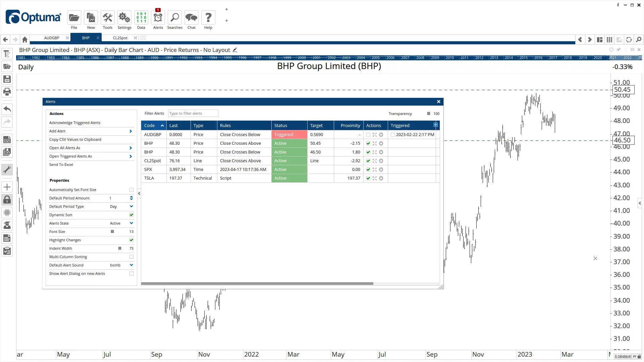Image resolution: width=644 pixels, height=362 pixels.
Task: Switch to the CL2Spot tab
Action: (x=120, y=38)
